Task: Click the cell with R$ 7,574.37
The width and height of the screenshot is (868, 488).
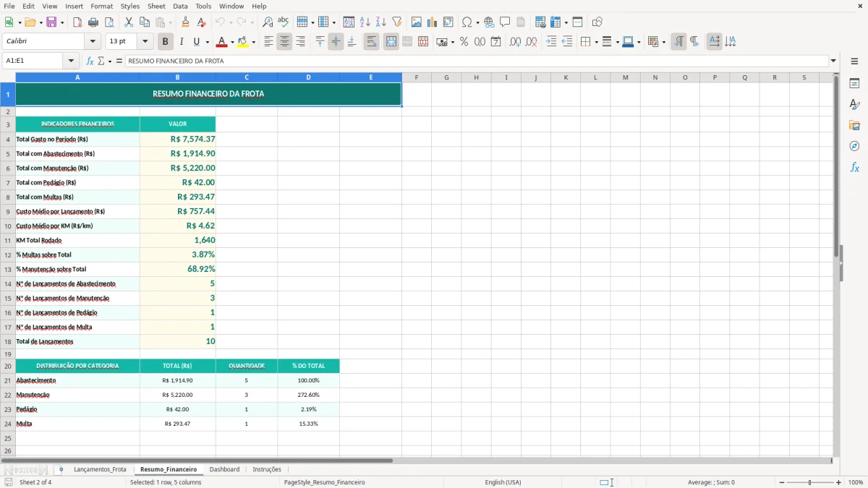Action: point(177,139)
